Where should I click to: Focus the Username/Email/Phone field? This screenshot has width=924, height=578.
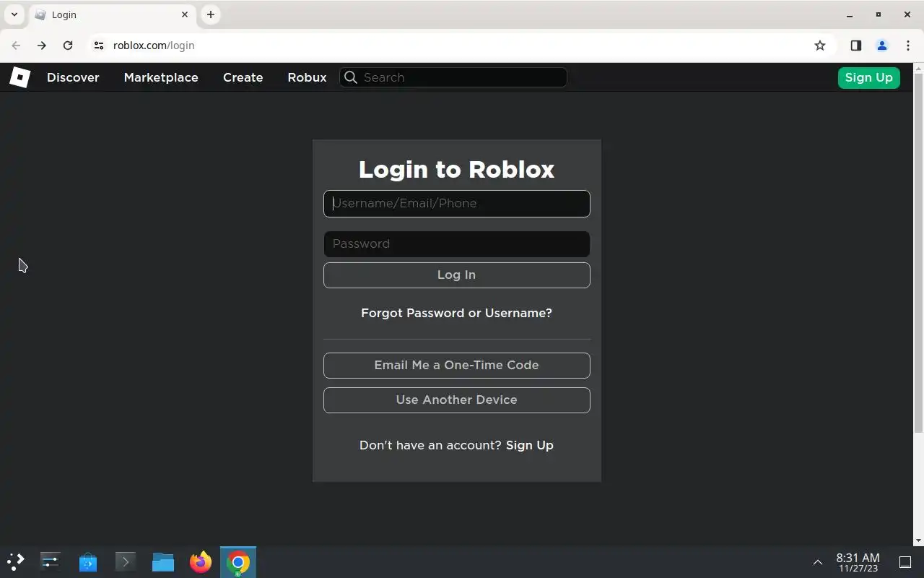[x=456, y=204]
